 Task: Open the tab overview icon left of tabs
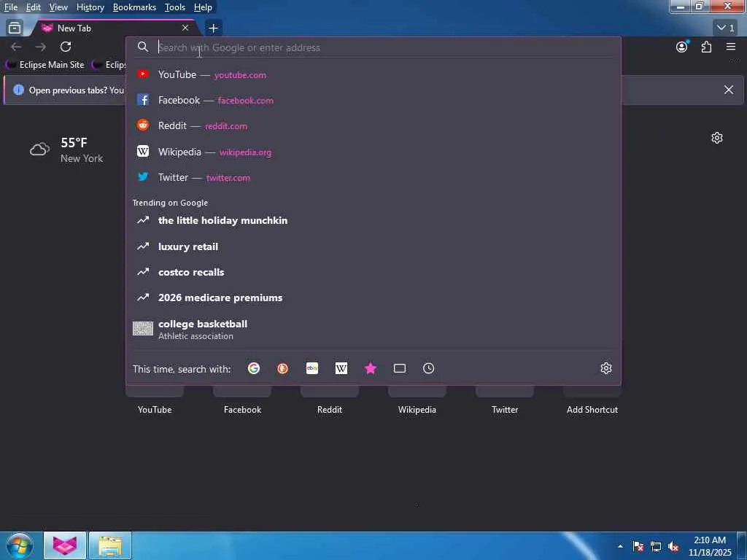pos(15,28)
